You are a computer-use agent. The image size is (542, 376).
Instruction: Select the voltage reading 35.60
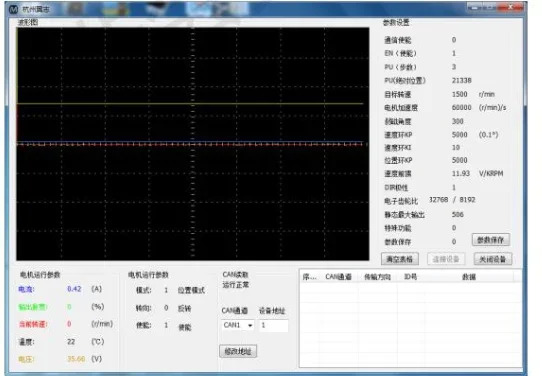(x=76, y=359)
